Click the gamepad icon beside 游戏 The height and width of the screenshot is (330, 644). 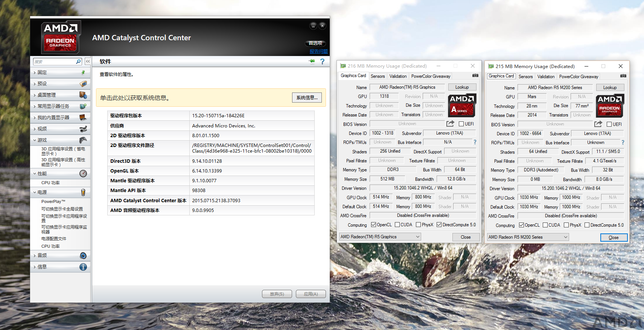pos(83,140)
